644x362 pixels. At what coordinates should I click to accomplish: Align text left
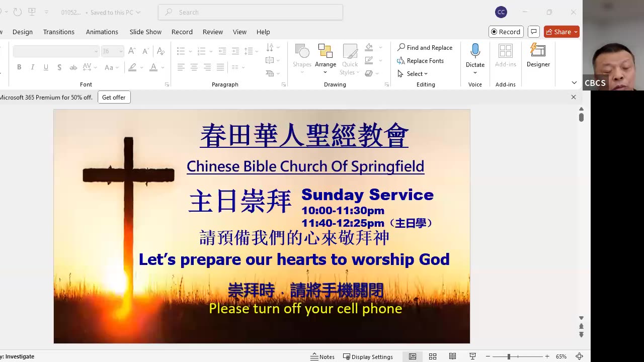(181, 67)
